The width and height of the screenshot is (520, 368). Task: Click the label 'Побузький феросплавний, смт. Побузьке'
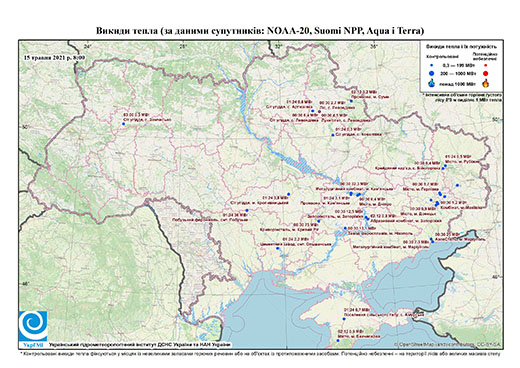pos(210,220)
